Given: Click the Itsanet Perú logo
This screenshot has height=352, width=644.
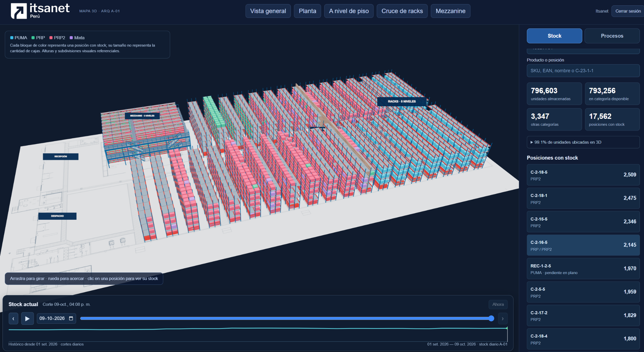Looking at the screenshot, I should [x=40, y=11].
